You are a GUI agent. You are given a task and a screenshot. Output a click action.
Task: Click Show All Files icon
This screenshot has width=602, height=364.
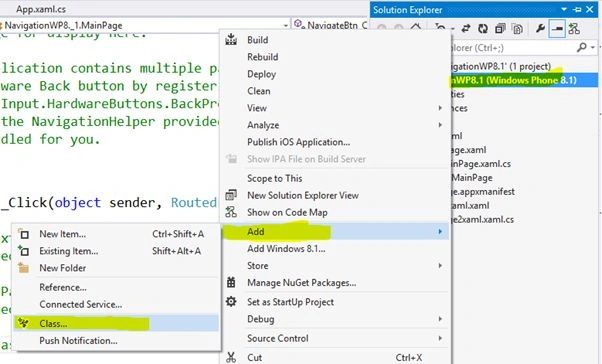pyautogui.click(x=517, y=29)
